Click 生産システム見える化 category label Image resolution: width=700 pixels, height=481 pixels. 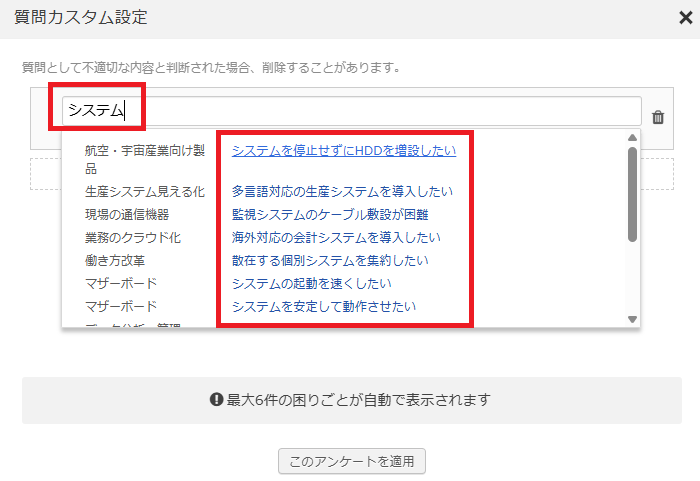145,191
